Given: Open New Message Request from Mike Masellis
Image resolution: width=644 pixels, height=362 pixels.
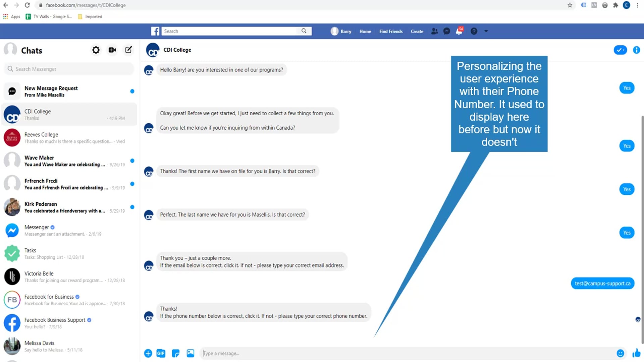Looking at the screenshot, I should [69, 91].
